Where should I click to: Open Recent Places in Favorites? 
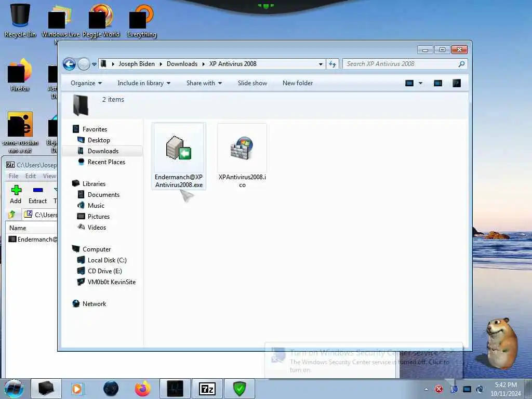coord(106,162)
